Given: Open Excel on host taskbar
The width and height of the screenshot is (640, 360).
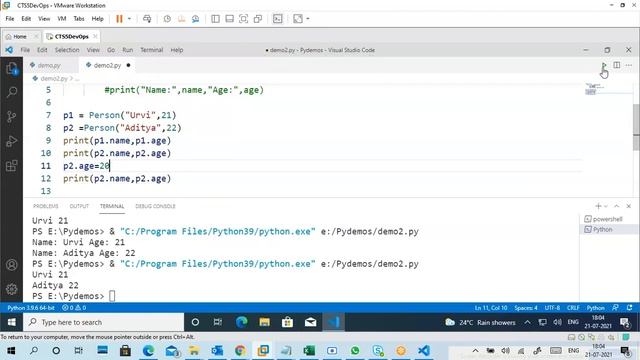Looking at the screenshot, I should pyautogui.click(x=309, y=351).
